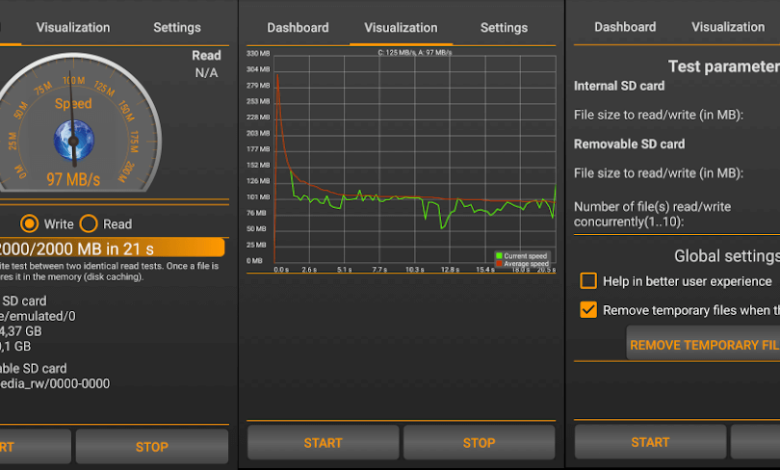Image resolution: width=780 pixels, height=470 pixels.
Task: Enable Help in better user experience checkbox
Action: [589, 281]
